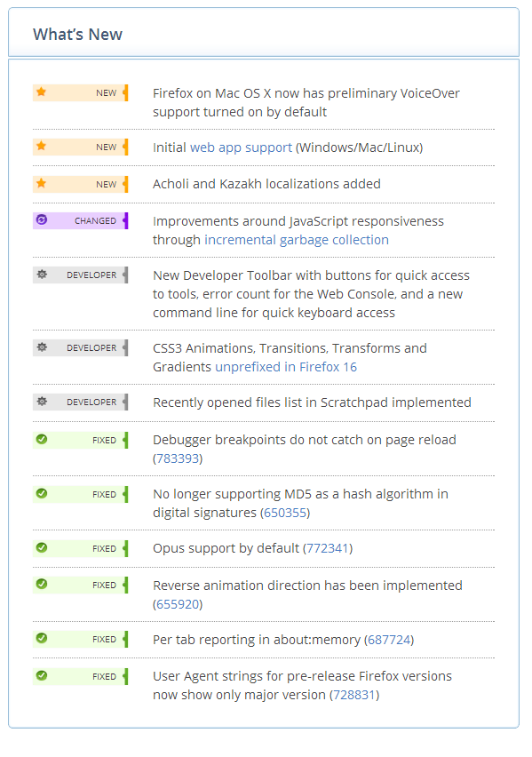Viewport: 532px width, 757px height.
Task: Click the green check icon on Debugger breakpoints row
Action: pos(42,439)
